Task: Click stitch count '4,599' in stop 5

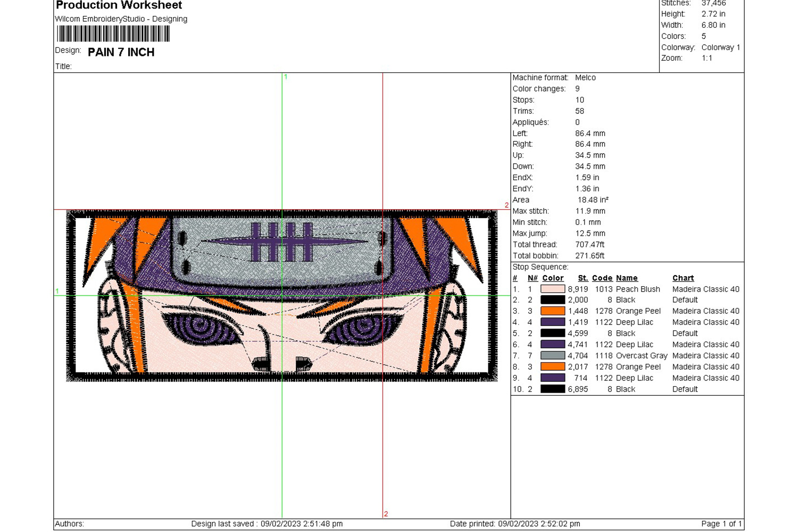Action: (578, 334)
